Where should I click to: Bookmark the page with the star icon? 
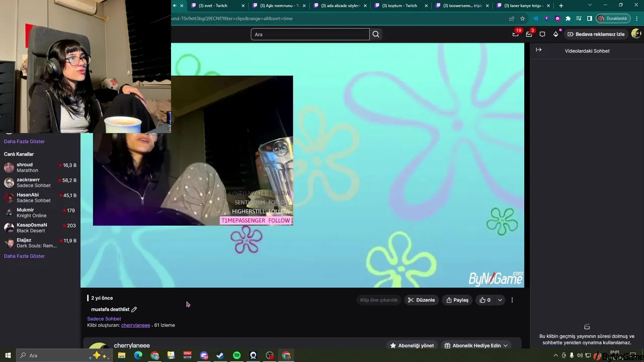523,19
